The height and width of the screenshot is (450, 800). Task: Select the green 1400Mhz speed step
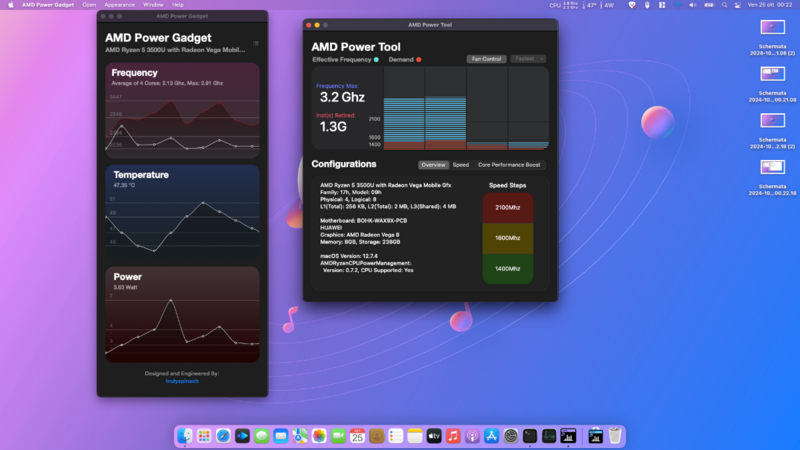click(x=508, y=269)
